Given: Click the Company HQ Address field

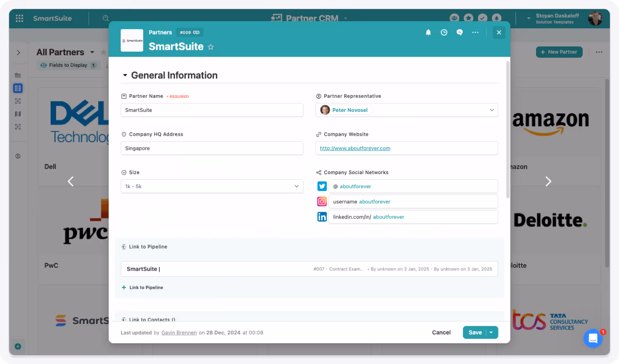Looking at the screenshot, I should pyautogui.click(x=212, y=148).
